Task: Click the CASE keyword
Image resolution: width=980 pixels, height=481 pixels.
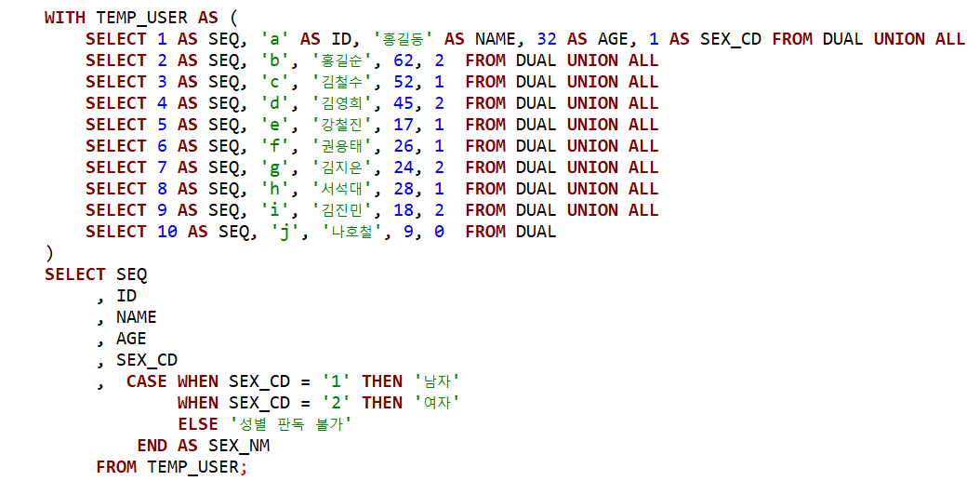Action: coord(147,381)
